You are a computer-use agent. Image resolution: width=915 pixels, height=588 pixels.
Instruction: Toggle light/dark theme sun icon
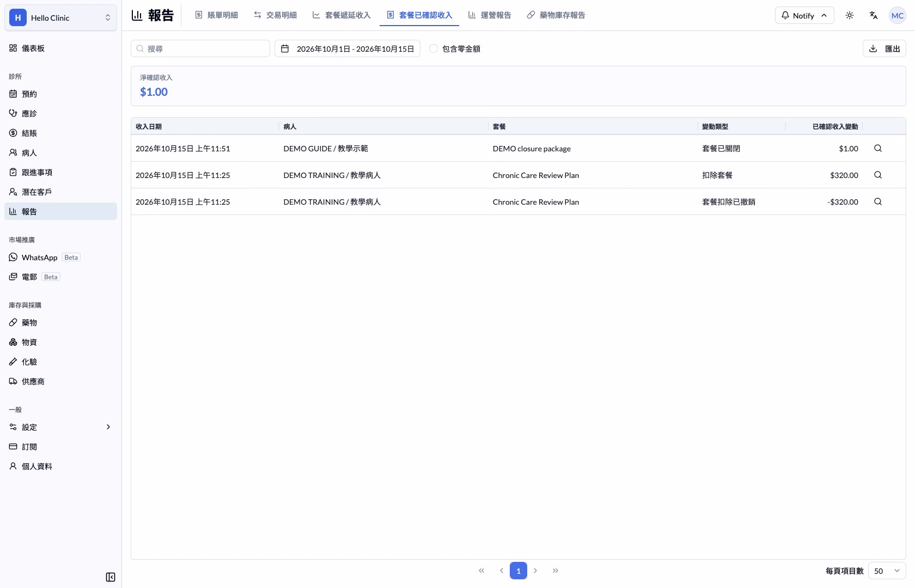(x=850, y=15)
